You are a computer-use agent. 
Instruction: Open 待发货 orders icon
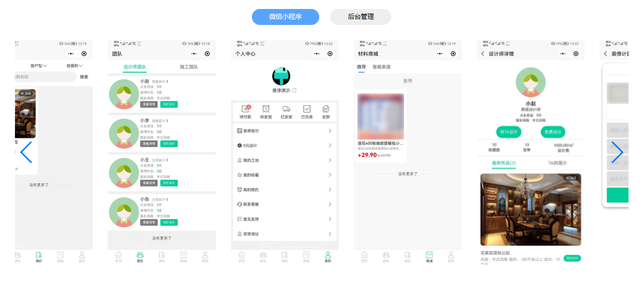click(266, 109)
